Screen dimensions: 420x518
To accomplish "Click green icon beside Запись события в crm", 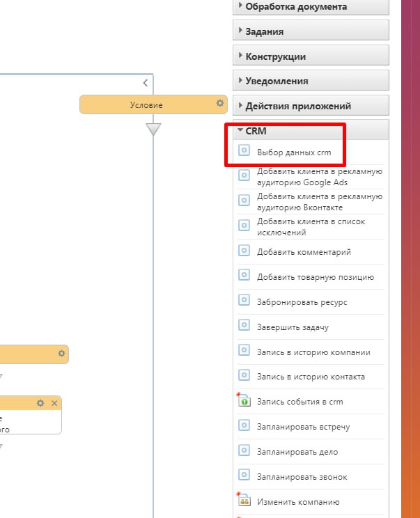I will click(244, 400).
